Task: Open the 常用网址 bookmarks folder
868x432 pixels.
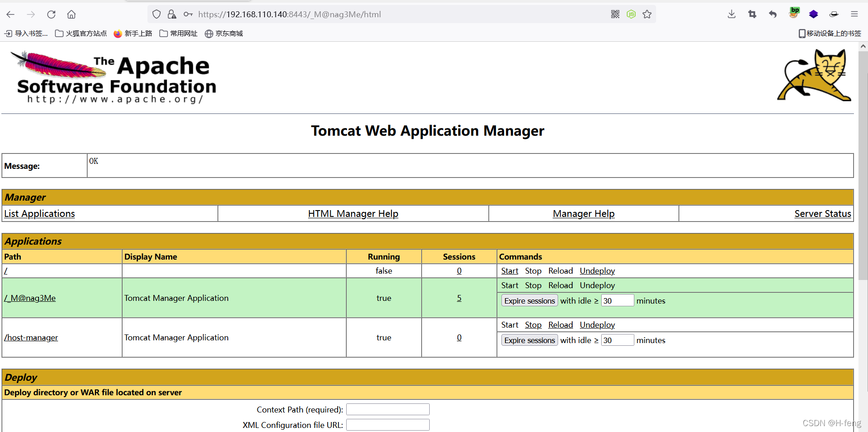Action: 179,34
